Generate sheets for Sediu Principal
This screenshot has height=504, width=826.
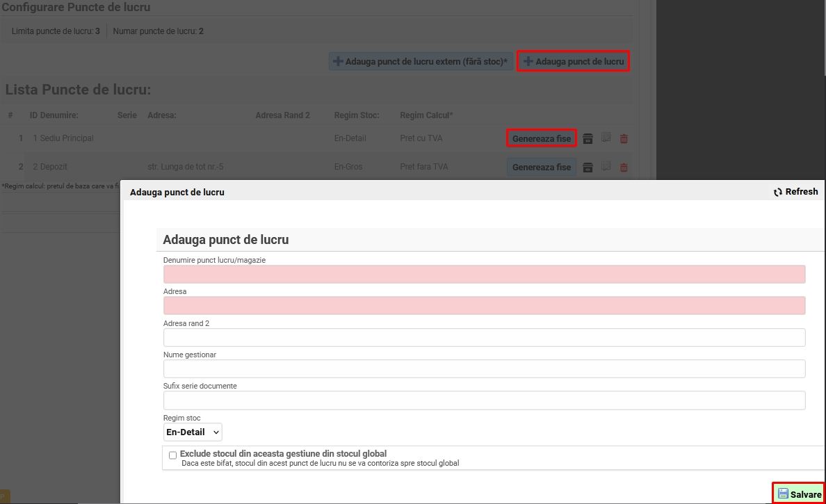point(541,138)
